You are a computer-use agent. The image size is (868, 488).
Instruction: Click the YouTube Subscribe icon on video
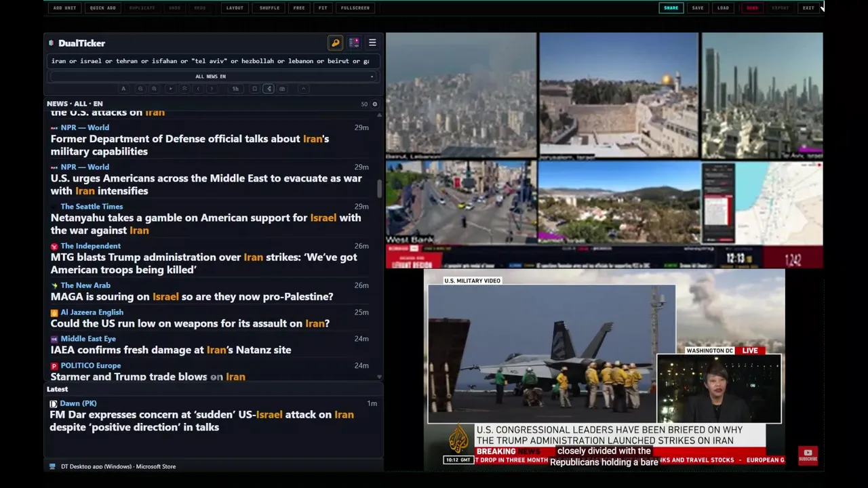point(808,455)
